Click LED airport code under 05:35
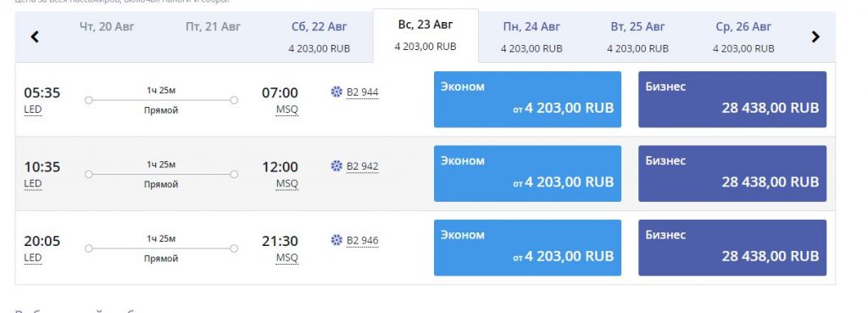868x313 pixels. (33, 109)
